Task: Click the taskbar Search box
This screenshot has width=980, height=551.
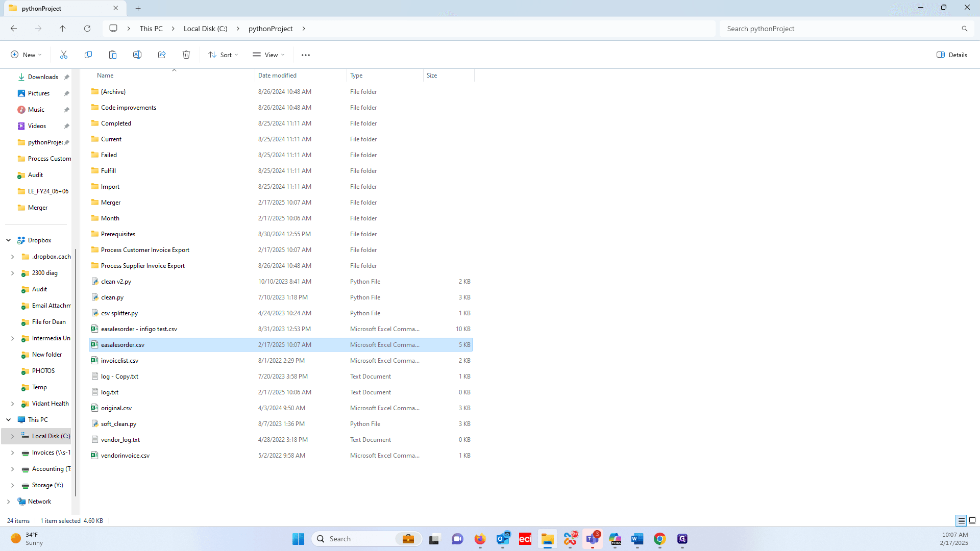Action: 367,539
